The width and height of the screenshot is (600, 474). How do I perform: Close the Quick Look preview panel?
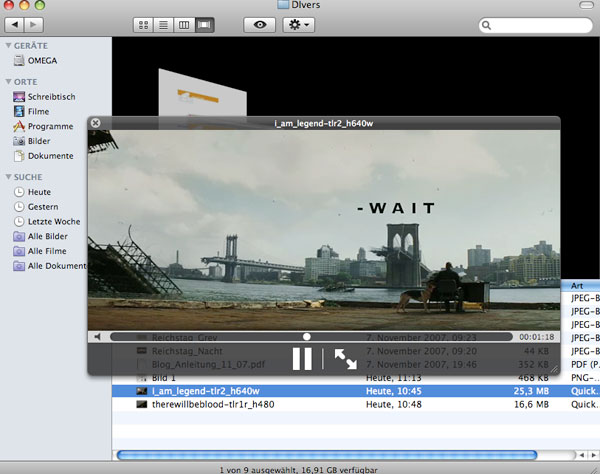click(x=95, y=123)
